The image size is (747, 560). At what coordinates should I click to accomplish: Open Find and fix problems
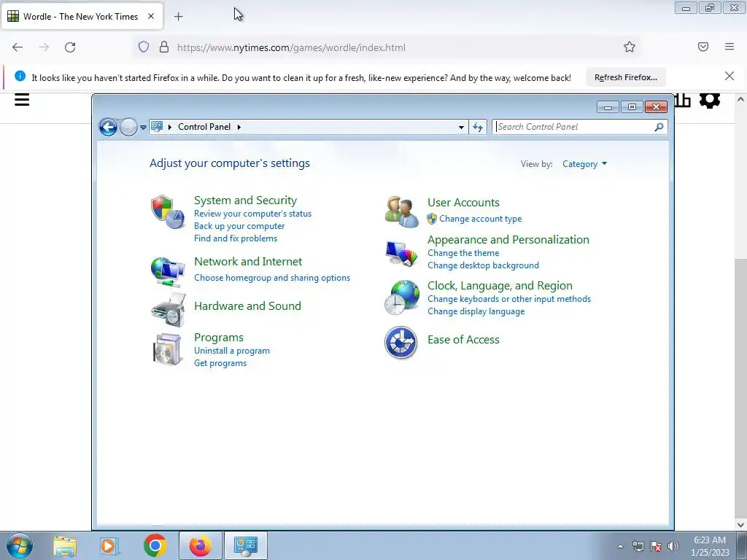point(236,238)
